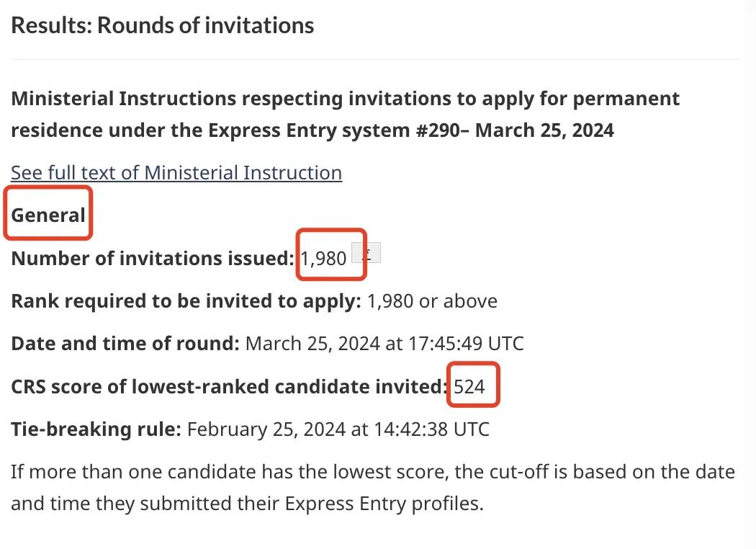This screenshot has width=756, height=549.
Task: Click the highlighted CRS score 524
Action: (470, 387)
